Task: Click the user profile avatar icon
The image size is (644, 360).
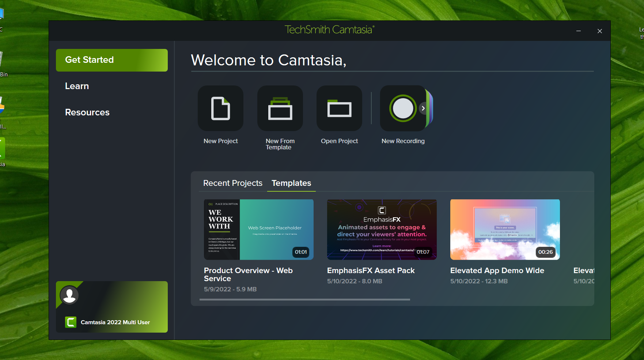Action: tap(69, 295)
